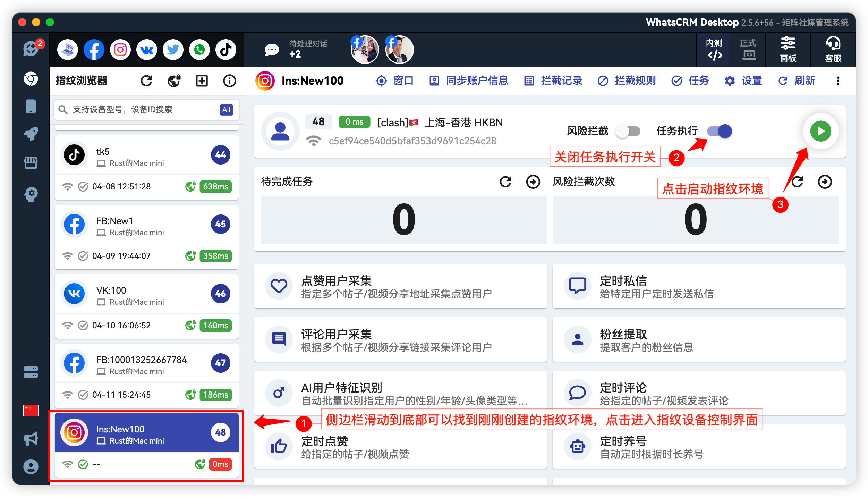This screenshot has width=868, height=497.
Task: Click the add new fingerprint browser icon
Action: click(202, 81)
